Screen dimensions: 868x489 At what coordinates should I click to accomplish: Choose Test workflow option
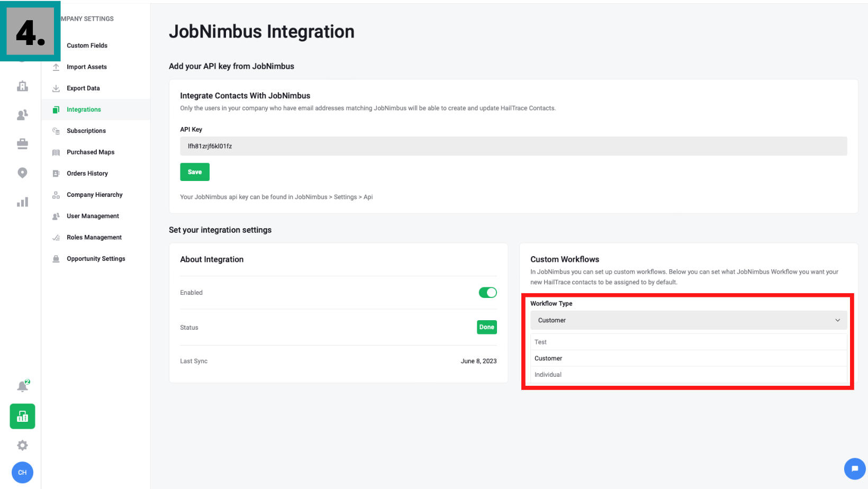(x=689, y=342)
